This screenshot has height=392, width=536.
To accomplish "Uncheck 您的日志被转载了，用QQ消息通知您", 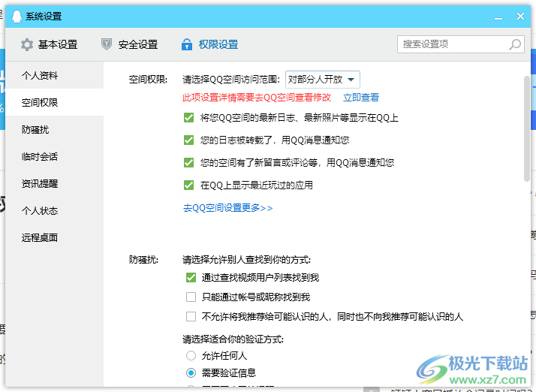I will (188, 140).
